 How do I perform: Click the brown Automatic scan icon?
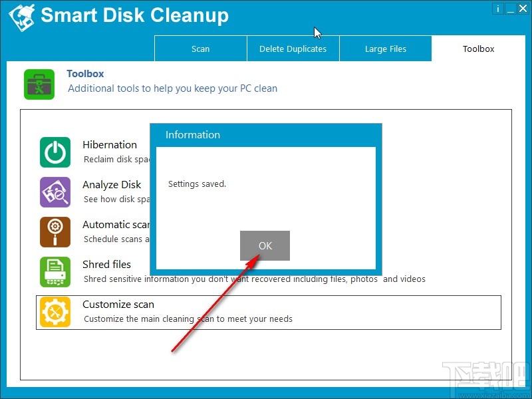tap(55, 232)
